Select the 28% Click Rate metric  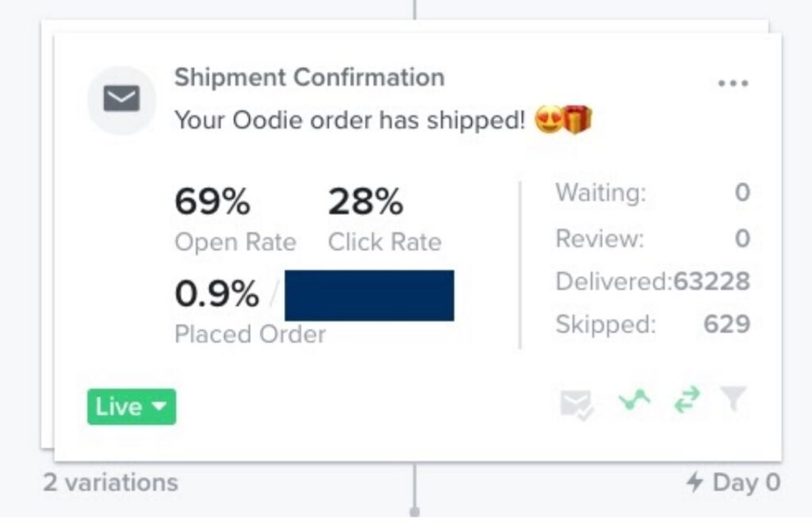[x=385, y=220]
